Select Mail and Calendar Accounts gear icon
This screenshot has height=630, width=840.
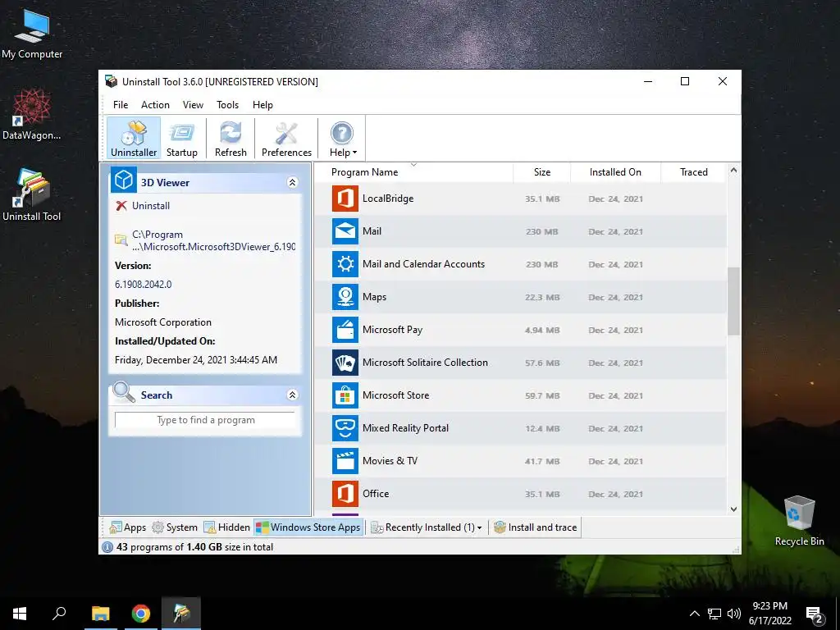(x=345, y=264)
